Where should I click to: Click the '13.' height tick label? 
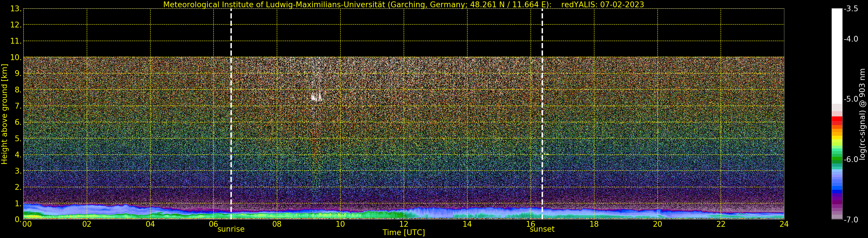16,9
